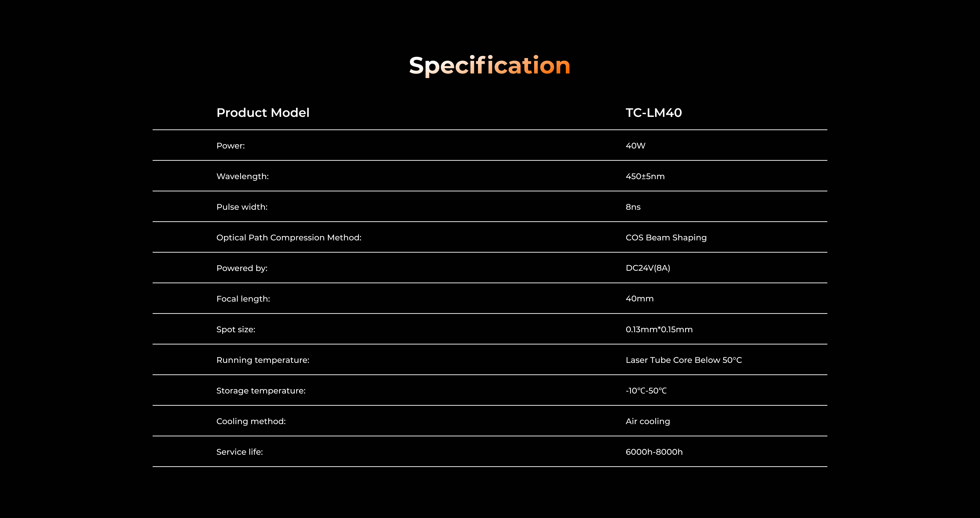Click the Pulse width: label

click(242, 207)
